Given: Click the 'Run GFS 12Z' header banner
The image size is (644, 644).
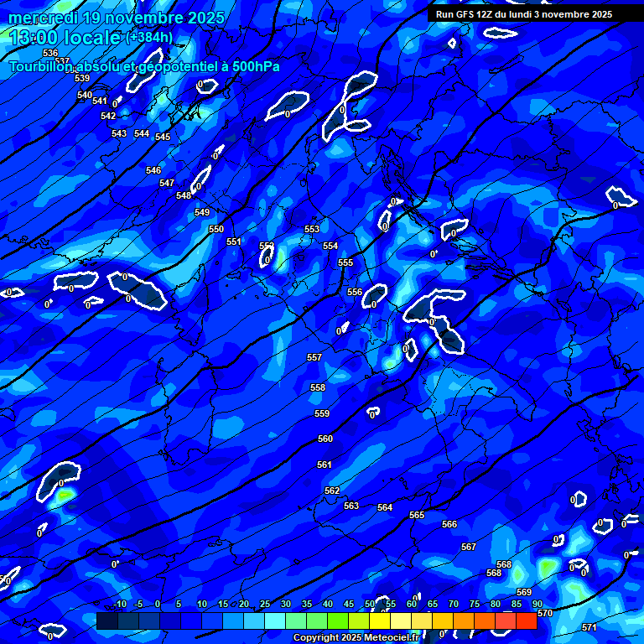Looking at the screenshot, I should tap(524, 14).
